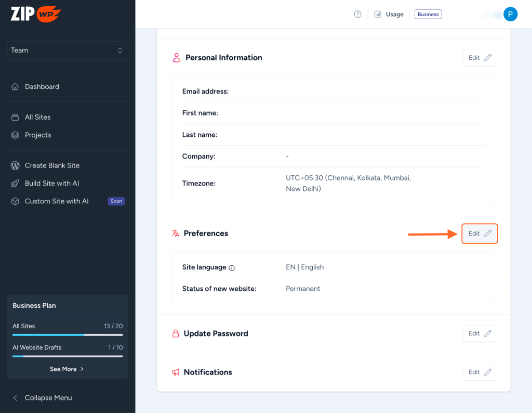Screen dimensions: 532x413
Task: Expand the Team selector dropdown
Action: (x=68, y=50)
